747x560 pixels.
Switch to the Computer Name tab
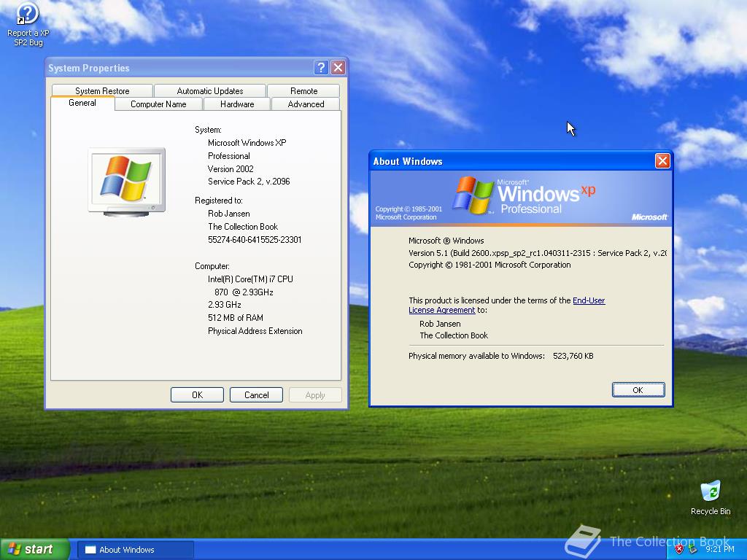coord(158,104)
